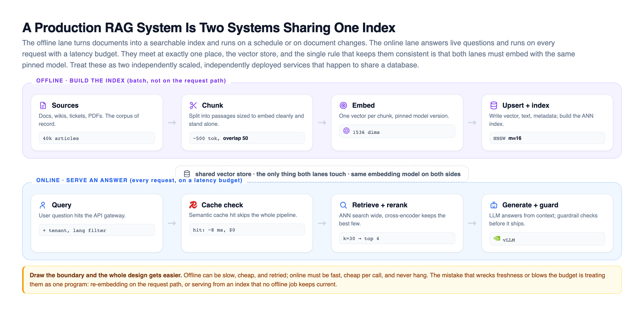
Task: Click the Upsert + index database icon
Action: click(494, 105)
